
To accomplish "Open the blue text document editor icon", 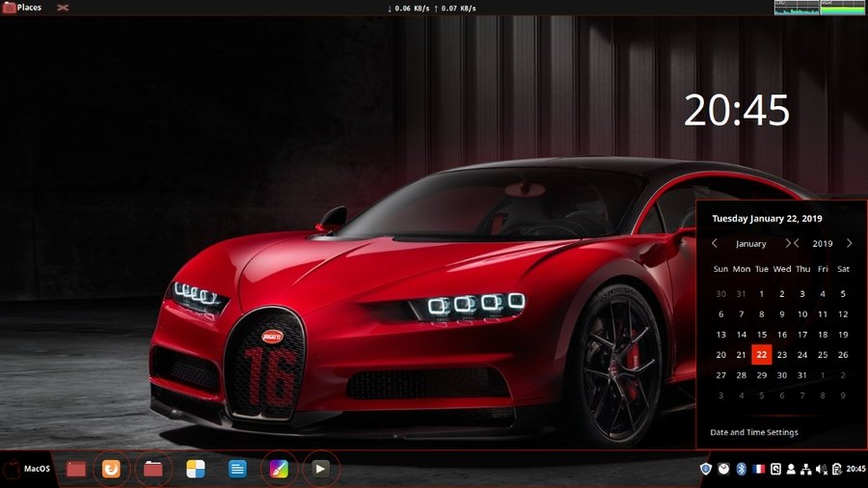I will [238, 469].
